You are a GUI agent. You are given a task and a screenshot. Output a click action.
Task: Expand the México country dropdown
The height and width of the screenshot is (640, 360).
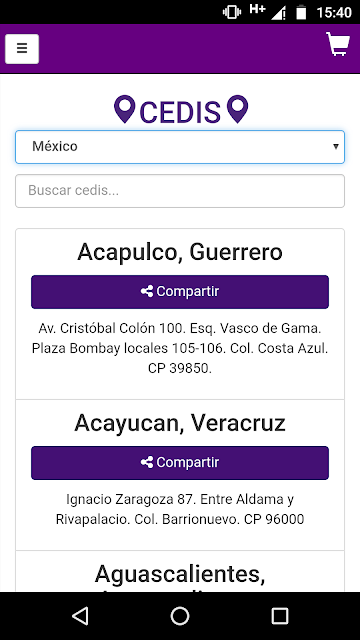click(x=180, y=147)
